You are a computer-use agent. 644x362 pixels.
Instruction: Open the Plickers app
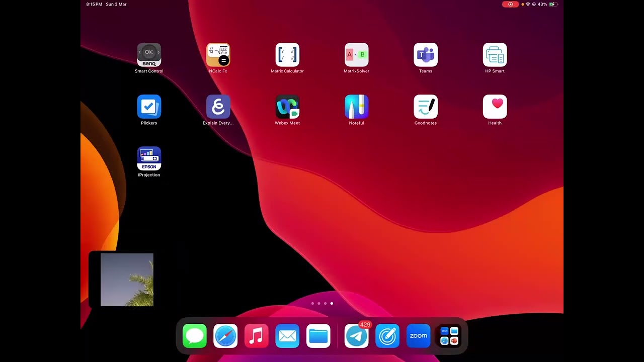149,107
